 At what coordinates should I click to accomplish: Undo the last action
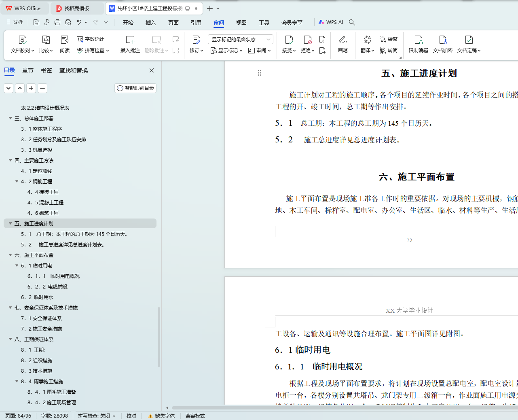79,22
